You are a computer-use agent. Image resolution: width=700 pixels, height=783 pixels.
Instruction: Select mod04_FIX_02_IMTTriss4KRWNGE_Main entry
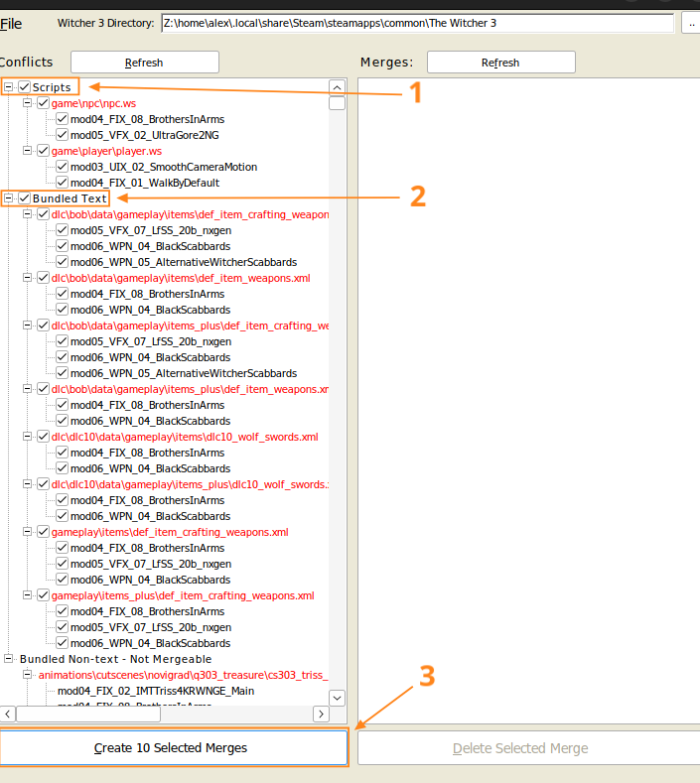click(155, 691)
